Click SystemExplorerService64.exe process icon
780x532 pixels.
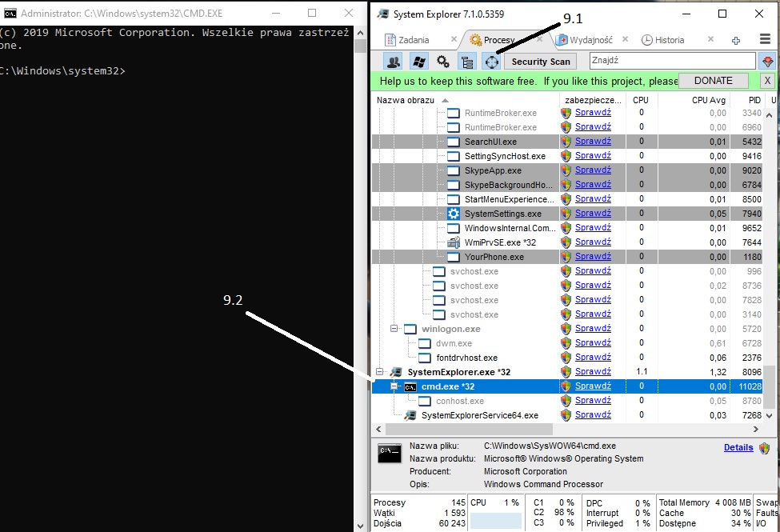pos(410,415)
